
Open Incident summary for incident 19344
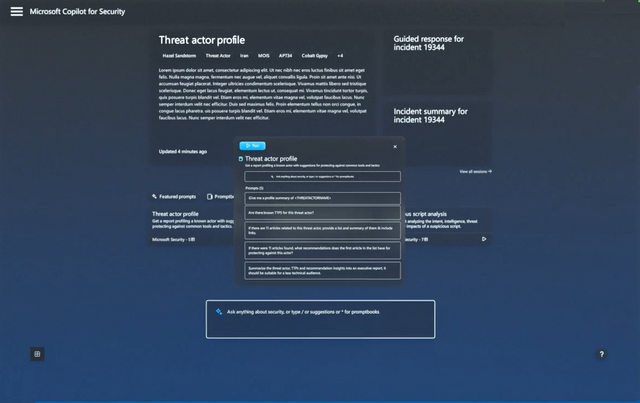coord(431,115)
